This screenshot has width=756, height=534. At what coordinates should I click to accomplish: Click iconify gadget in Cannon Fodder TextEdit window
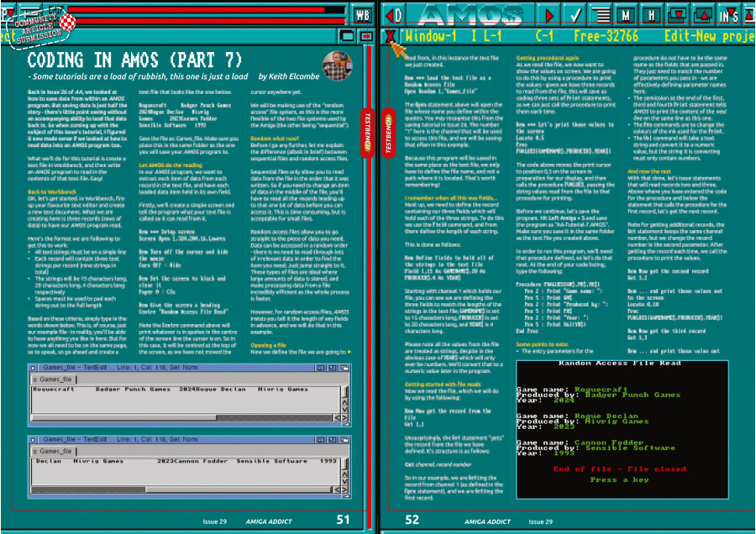coord(321,439)
